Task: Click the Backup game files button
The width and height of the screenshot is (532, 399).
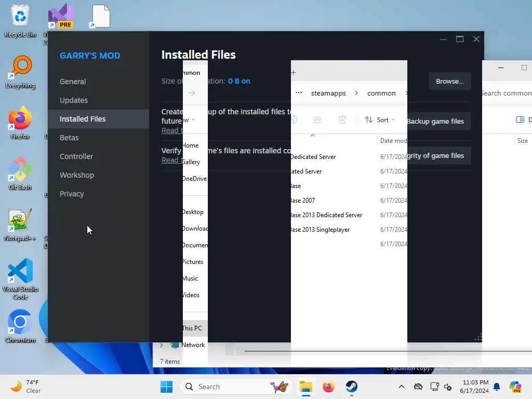Action: pos(439,121)
